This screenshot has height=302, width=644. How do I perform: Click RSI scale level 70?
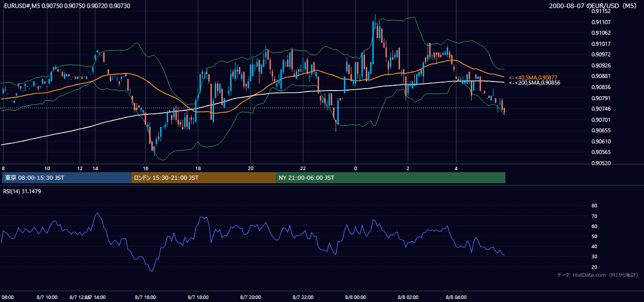point(594,216)
